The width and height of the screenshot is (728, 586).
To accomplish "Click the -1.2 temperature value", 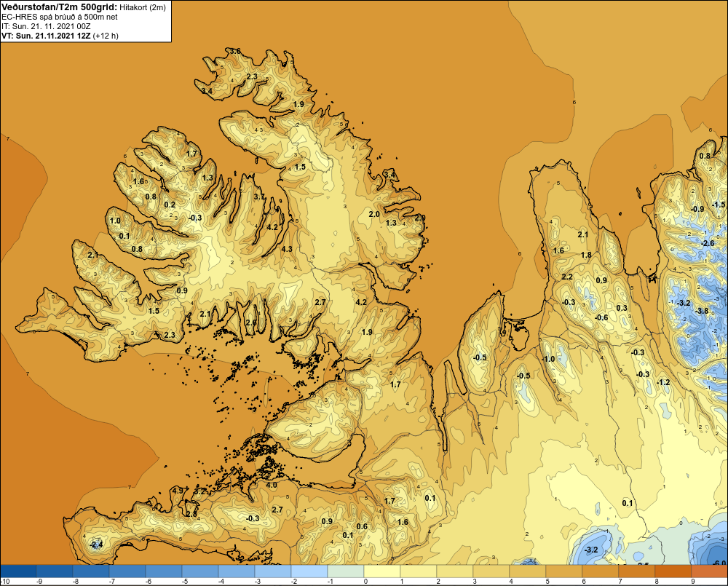I will pos(663,382).
